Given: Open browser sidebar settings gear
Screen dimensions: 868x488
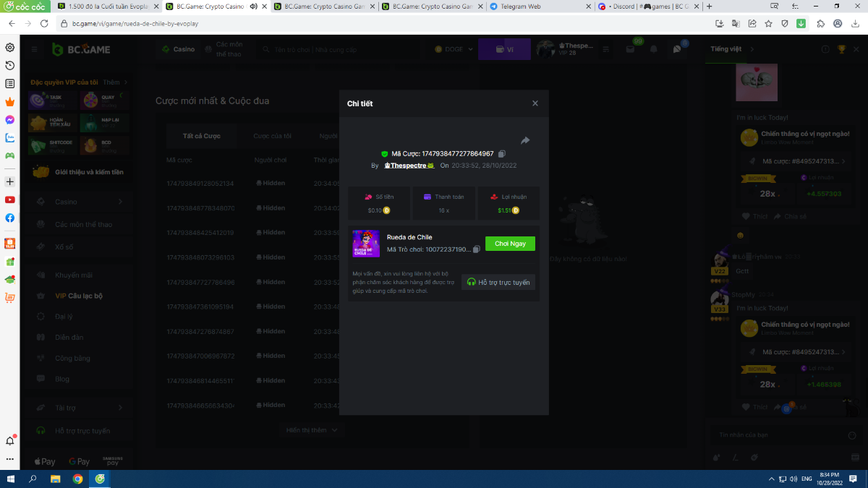Looking at the screenshot, I should coord(10,48).
